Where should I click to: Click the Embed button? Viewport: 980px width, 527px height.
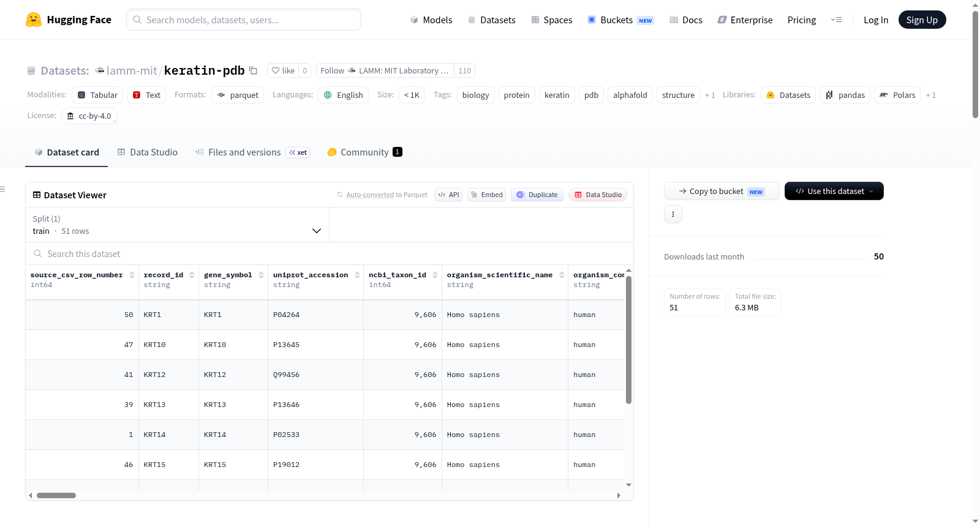(487, 195)
